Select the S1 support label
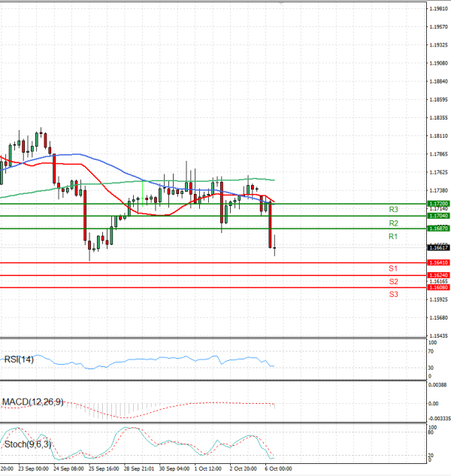Image resolution: width=451 pixels, height=476 pixels. point(393,268)
